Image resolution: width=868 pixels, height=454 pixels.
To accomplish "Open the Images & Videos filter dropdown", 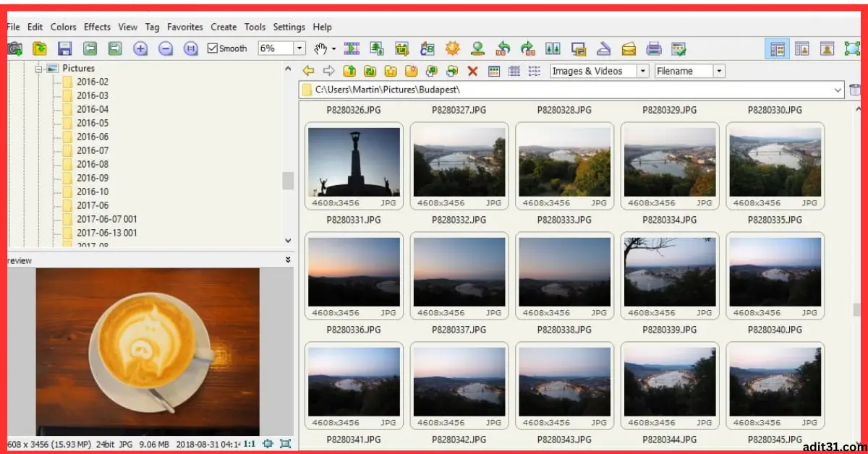I will point(643,71).
